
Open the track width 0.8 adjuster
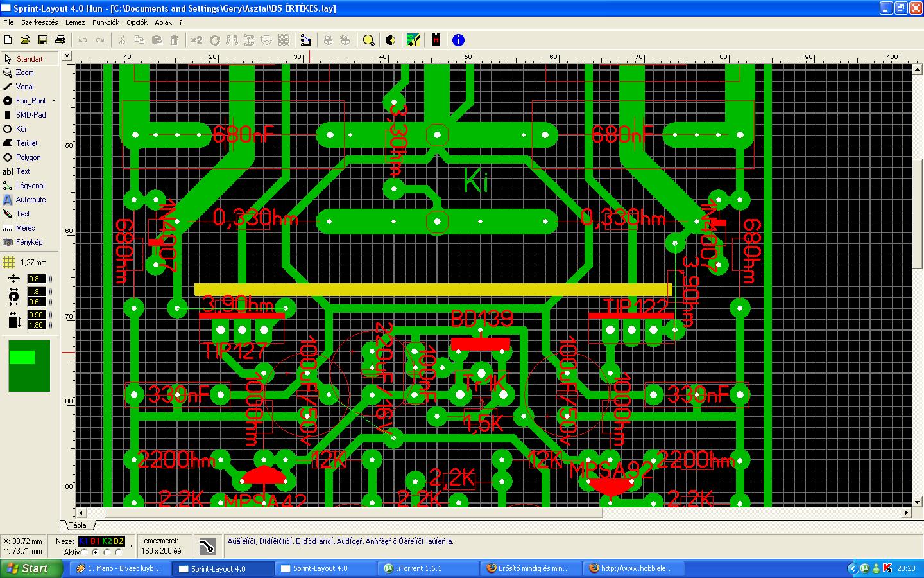click(x=36, y=279)
